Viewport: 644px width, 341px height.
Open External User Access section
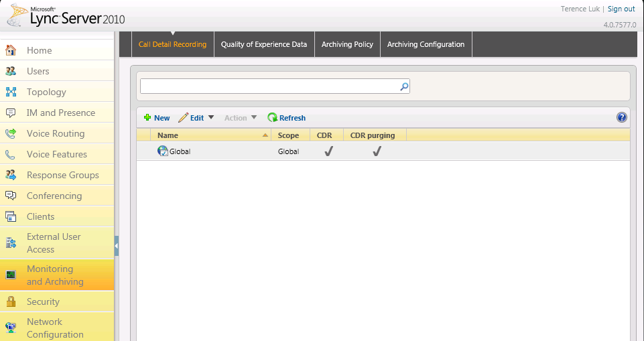click(x=57, y=243)
